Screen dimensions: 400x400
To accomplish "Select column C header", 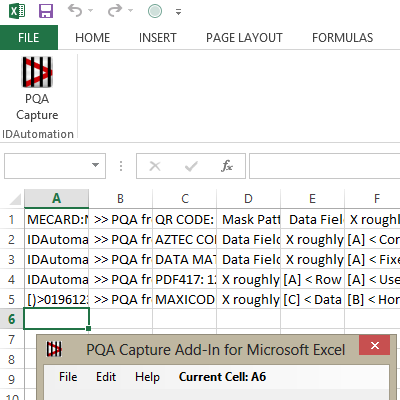I will [185, 199].
